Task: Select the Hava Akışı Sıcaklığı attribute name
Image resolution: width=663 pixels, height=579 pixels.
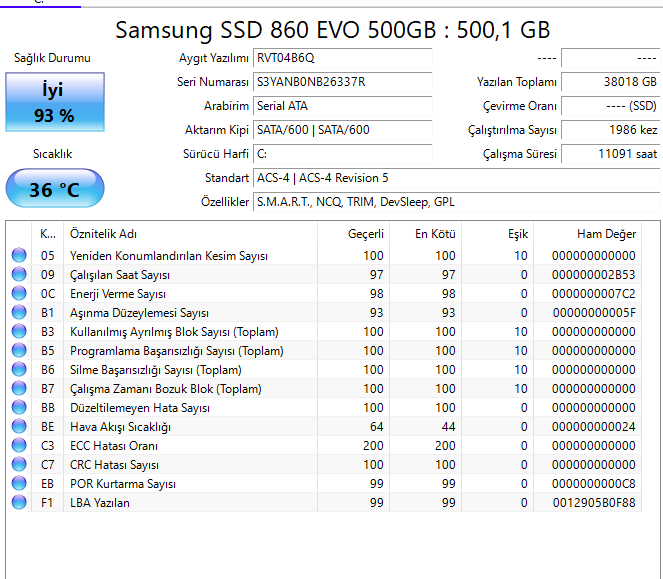Action: (x=120, y=427)
